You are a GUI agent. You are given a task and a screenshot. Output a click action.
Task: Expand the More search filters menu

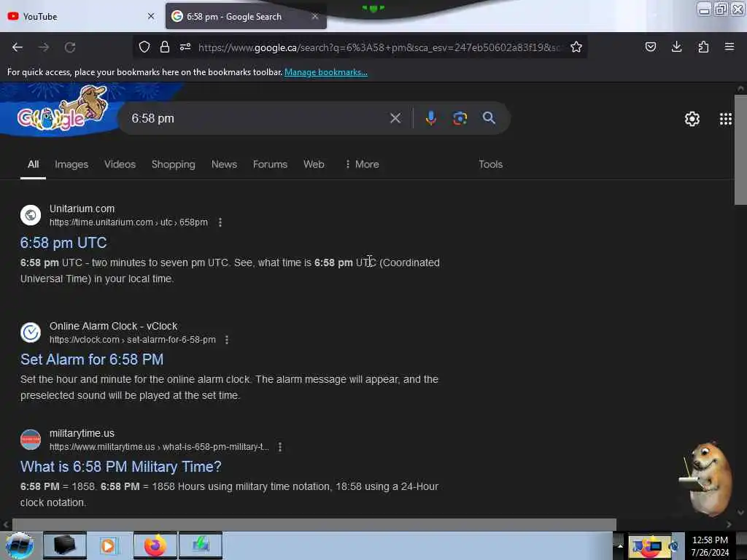(x=362, y=164)
